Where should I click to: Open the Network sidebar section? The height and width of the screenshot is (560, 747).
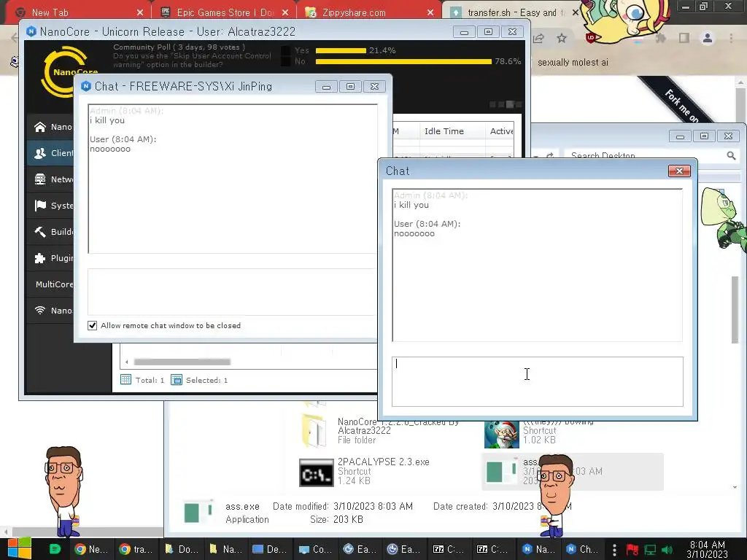pyautogui.click(x=50, y=179)
